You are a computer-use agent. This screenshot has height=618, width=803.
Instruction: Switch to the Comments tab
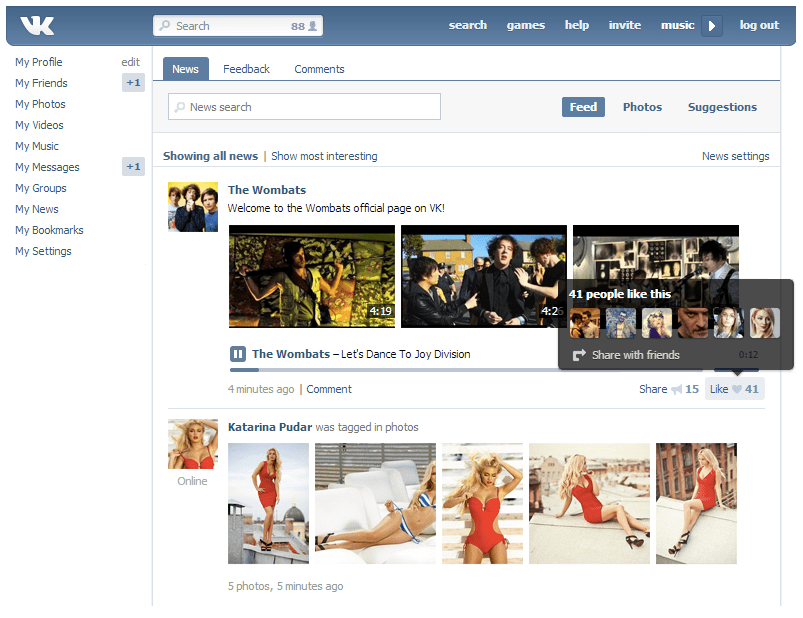pyautogui.click(x=319, y=69)
